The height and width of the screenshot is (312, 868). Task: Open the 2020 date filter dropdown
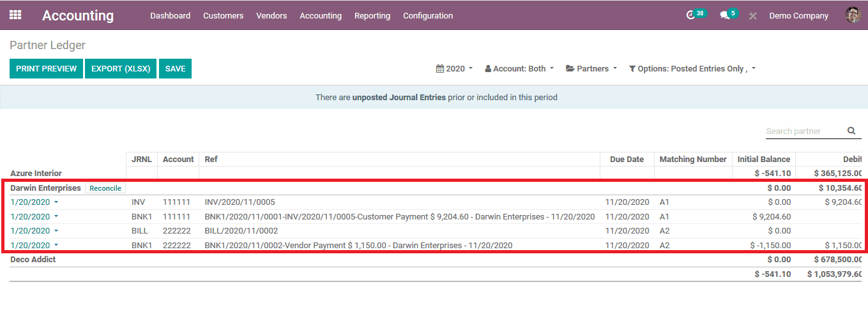(x=454, y=68)
